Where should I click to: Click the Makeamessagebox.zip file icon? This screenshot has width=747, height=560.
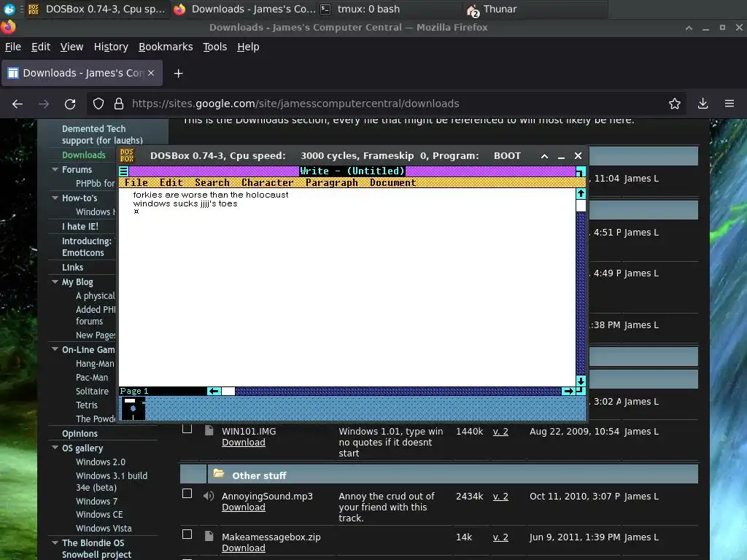(209, 536)
